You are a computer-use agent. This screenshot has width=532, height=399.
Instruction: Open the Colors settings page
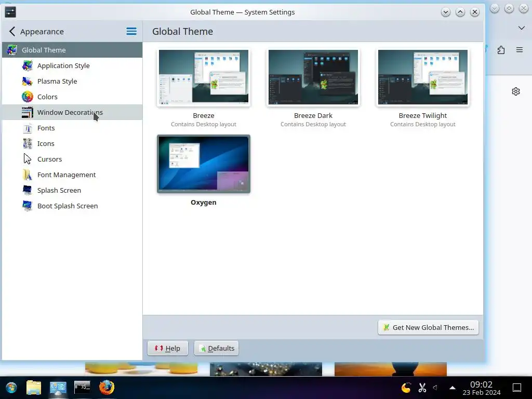point(47,97)
